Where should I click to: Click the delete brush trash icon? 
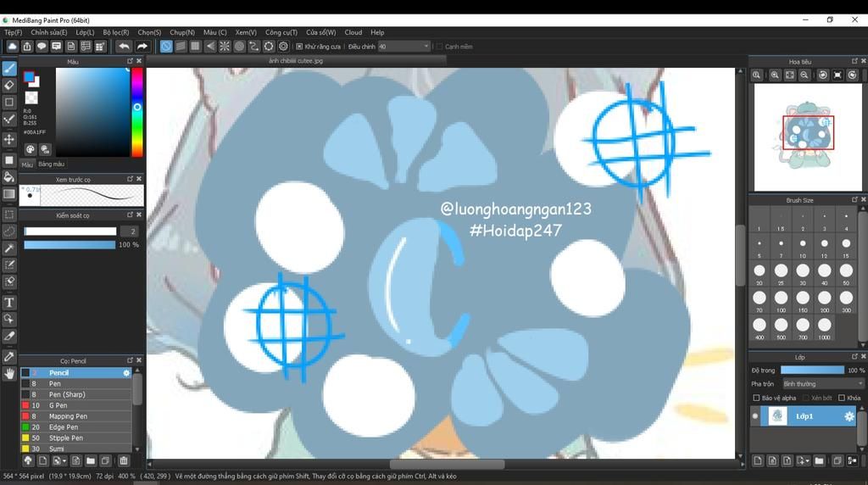click(124, 460)
